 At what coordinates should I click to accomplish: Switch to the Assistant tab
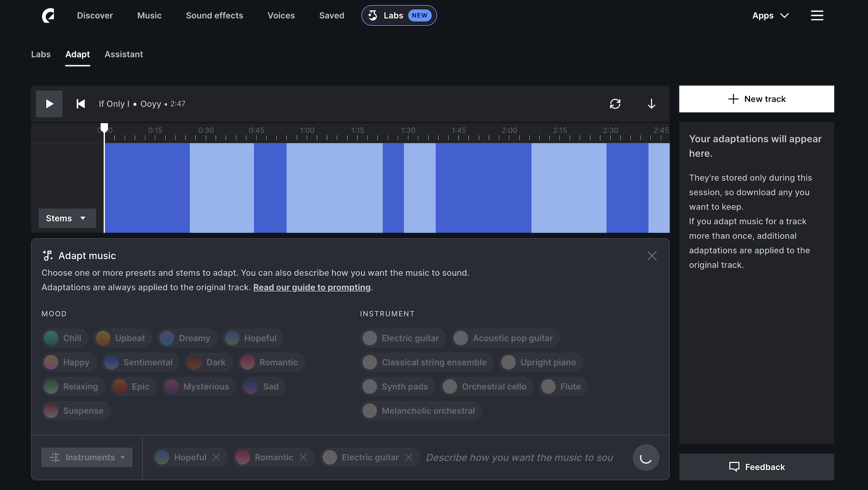point(123,54)
